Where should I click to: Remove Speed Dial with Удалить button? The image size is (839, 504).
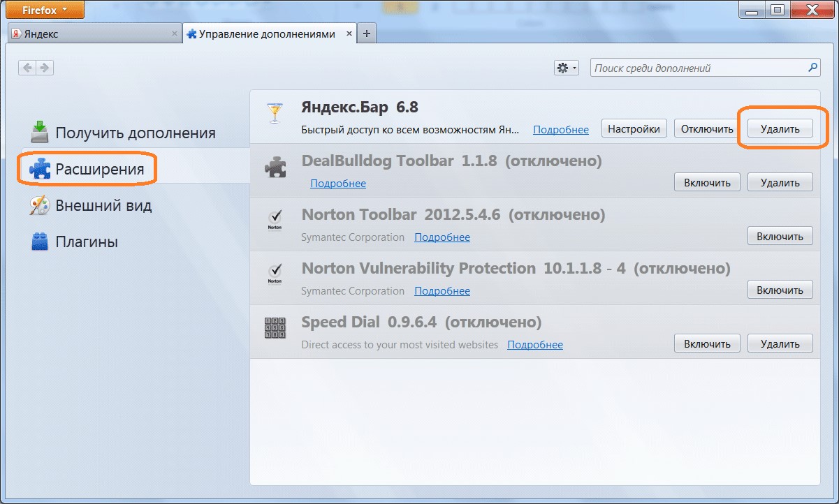point(780,343)
